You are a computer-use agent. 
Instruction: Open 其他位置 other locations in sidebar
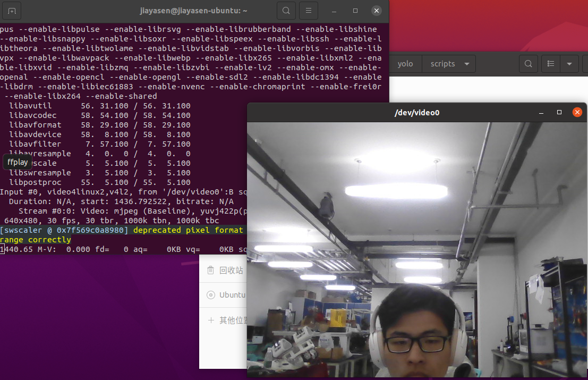223,320
